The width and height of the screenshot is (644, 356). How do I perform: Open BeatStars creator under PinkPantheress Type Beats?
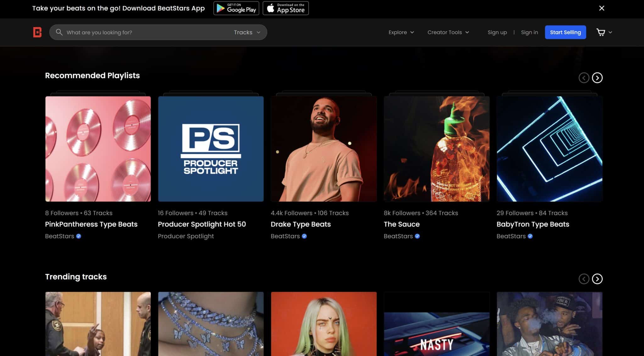pos(59,236)
